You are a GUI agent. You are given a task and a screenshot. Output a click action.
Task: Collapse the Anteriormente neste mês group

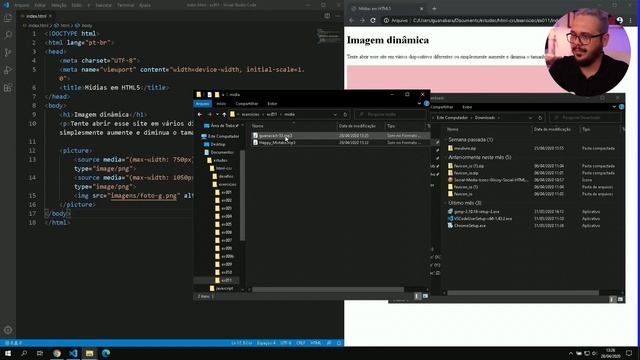(446, 157)
